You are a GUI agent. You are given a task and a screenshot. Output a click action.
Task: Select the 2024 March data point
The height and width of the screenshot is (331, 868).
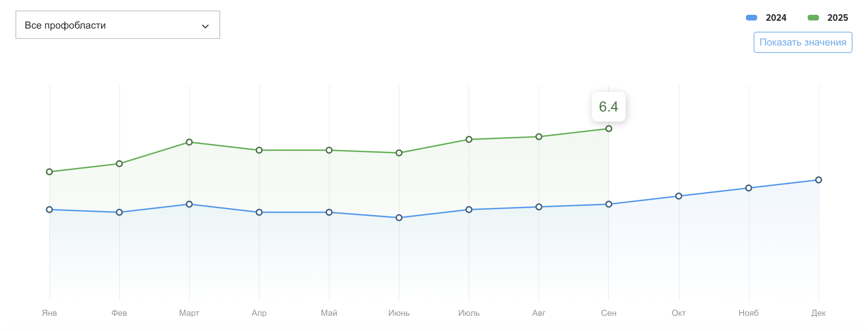(x=189, y=204)
